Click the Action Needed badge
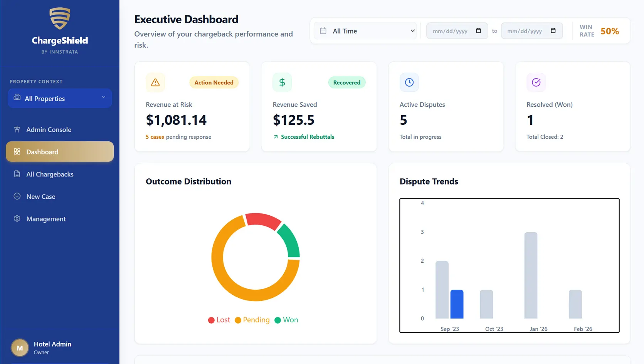Viewport: 644px width, 364px height. click(214, 82)
